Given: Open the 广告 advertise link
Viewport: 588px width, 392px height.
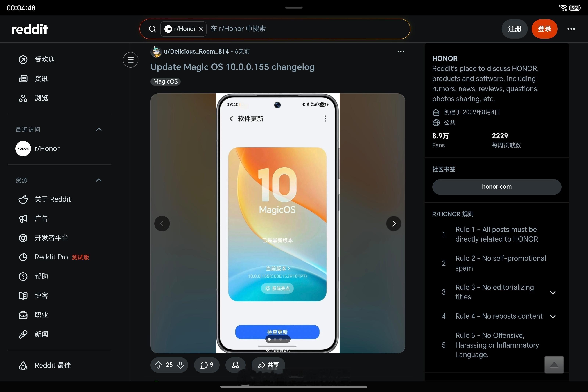Looking at the screenshot, I should pyautogui.click(x=60, y=219).
